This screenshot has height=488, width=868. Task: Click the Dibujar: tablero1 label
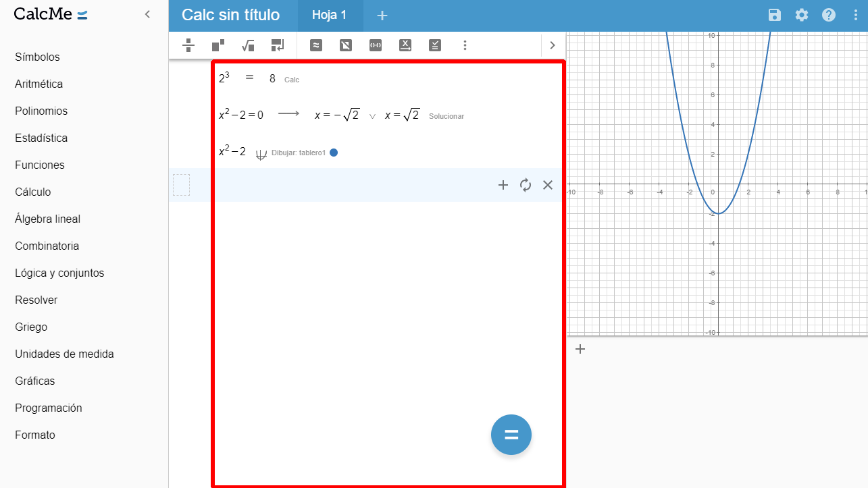[x=299, y=153]
